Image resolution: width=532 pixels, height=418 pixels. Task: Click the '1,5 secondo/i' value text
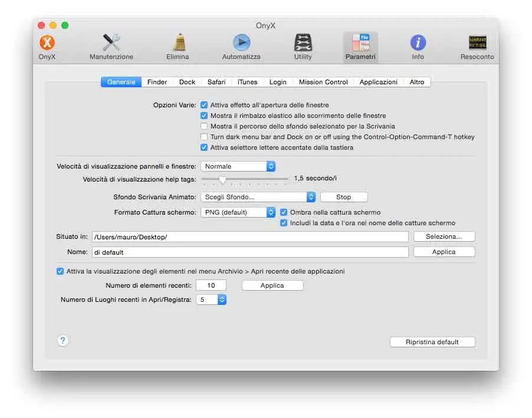click(x=315, y=179)
